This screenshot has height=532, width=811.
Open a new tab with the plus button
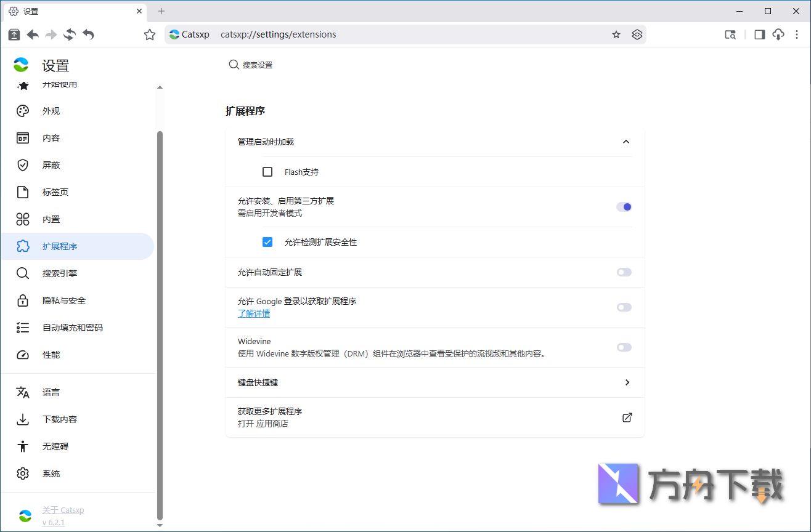click(x=161, y=11)
